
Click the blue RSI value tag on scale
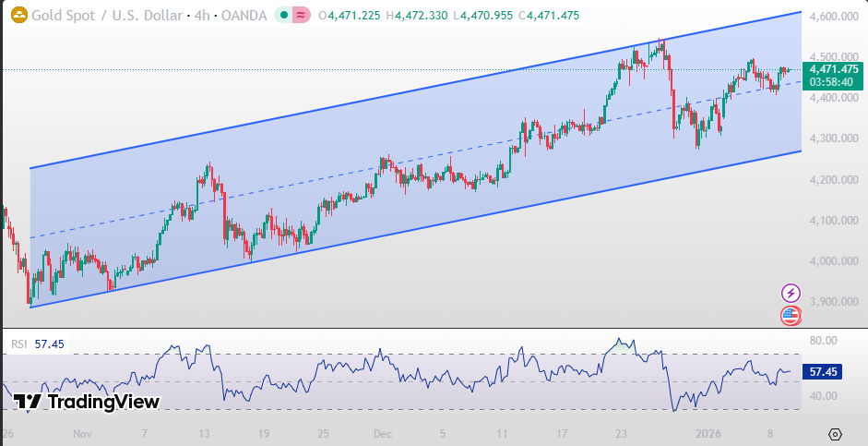tap(822, 372)
